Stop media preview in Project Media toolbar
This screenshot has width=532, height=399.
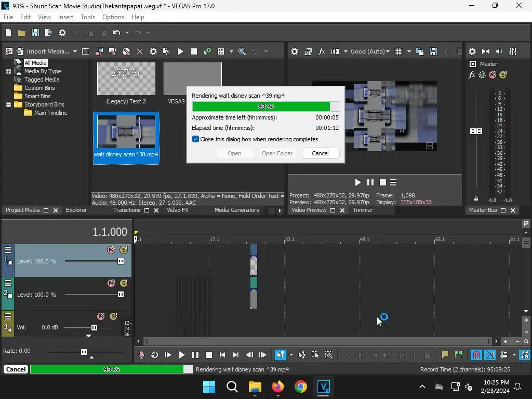coord(194,51)
